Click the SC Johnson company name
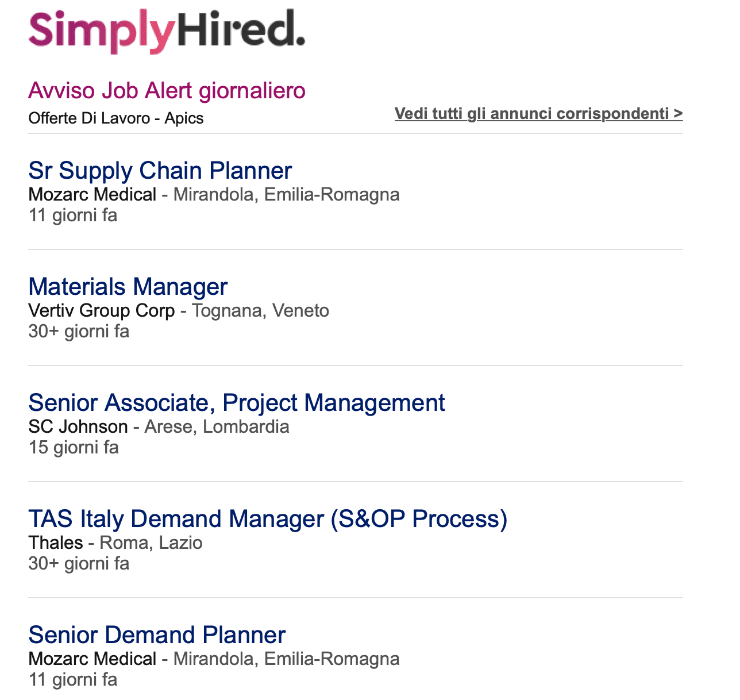The image size is (740, 700). point(78,427)
